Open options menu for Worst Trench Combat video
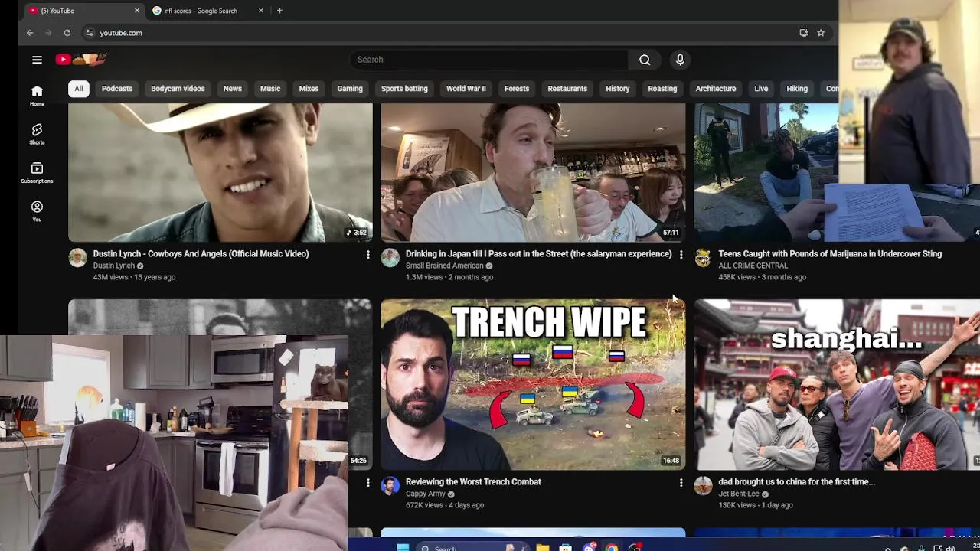This screenshot has height=551, width=980. (x=681, y=482)
